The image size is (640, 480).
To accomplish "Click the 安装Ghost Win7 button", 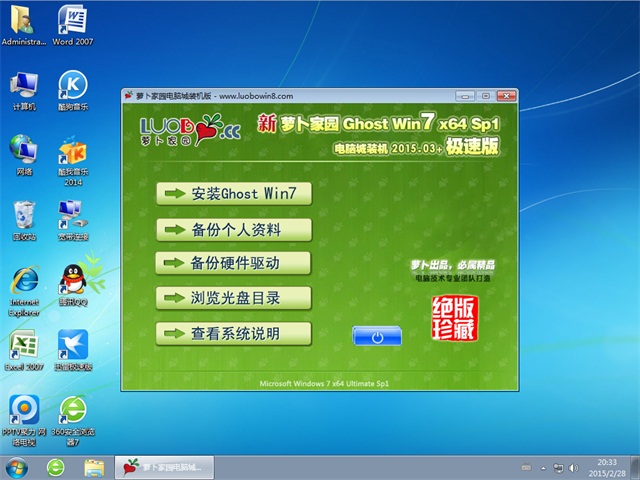I will [233, 193].
